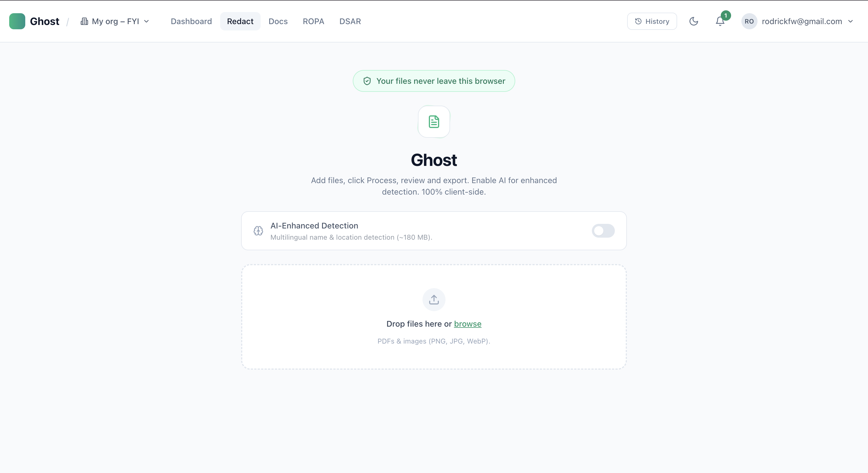Click the green document icon above Ghost title
The width and height of the screenshot is (868, 473).
click(434, 122)
